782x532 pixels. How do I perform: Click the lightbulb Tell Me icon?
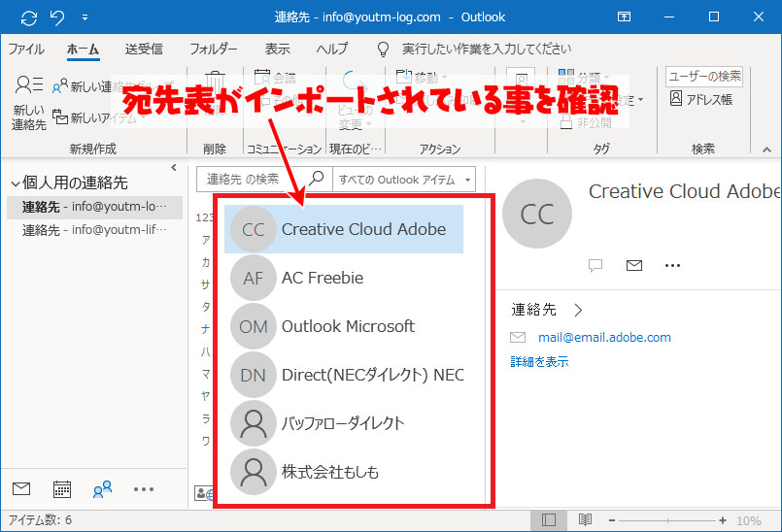[383, 49]
